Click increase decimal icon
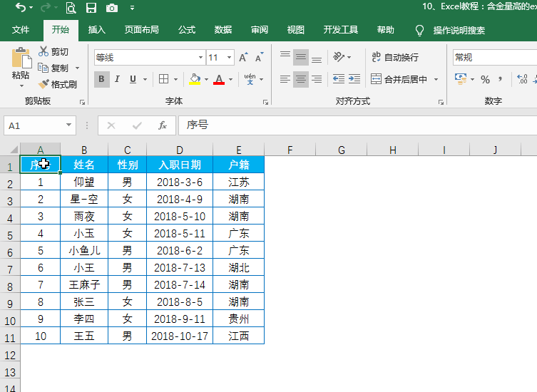 tap(522, 79)
